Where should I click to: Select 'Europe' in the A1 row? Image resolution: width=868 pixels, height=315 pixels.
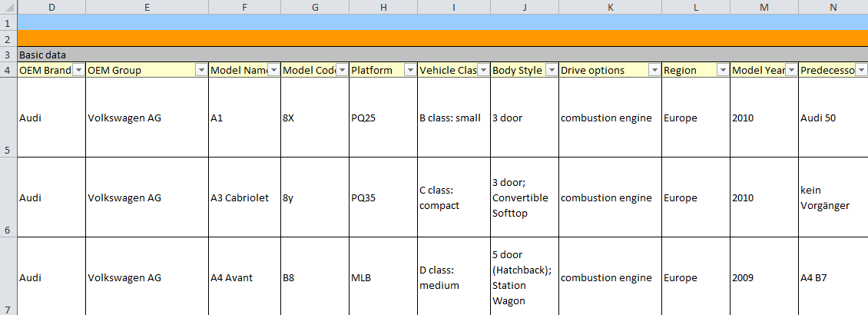pos(696,118)
